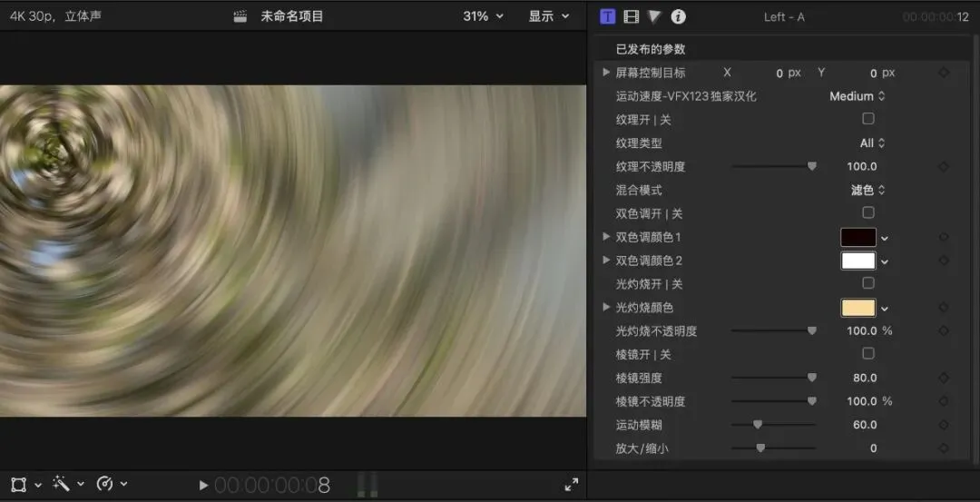Open the retime dropdown chevron
The image size is (980, 502).
[x=123, y=485]
